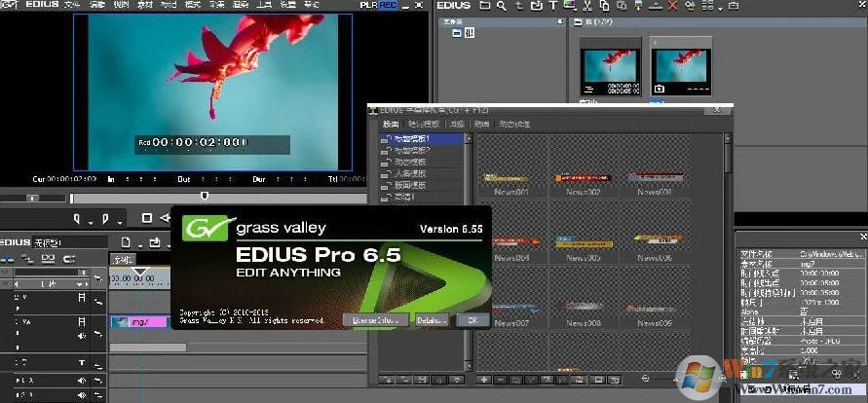The height and width of the screenshot is (403, 868).
Task: Click the properties icon beside red X
Action: click(x=690, y=6)
